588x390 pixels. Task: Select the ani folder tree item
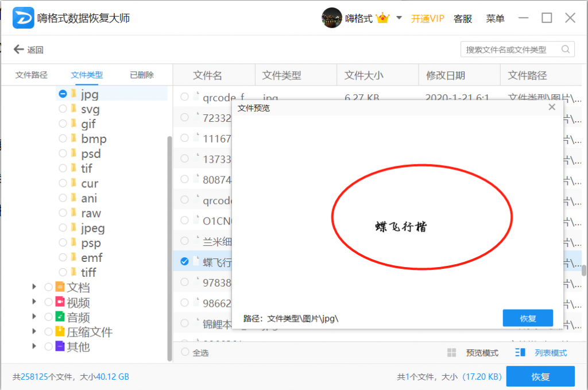[89, 198]
